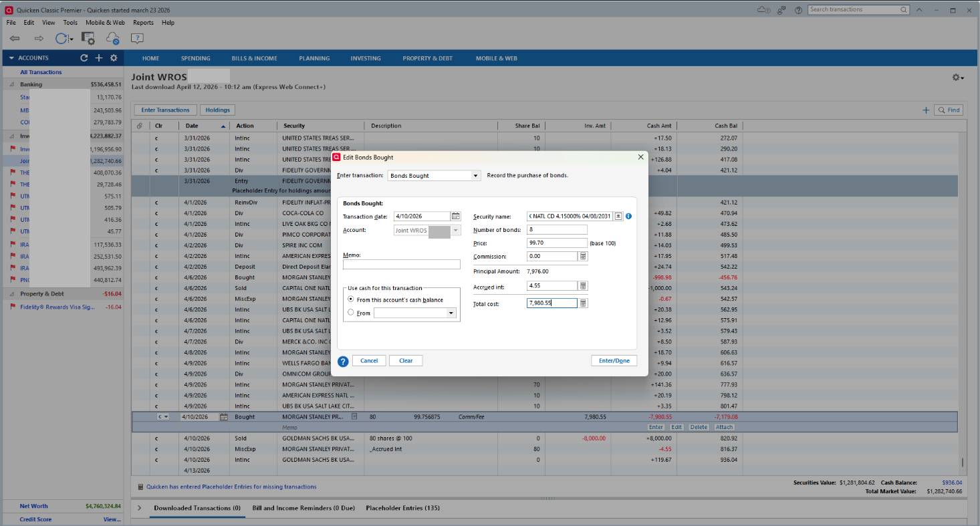Viewport: 980px width, 526px height.
Task: Click Enter/Done button
Action: pos(614,361)
